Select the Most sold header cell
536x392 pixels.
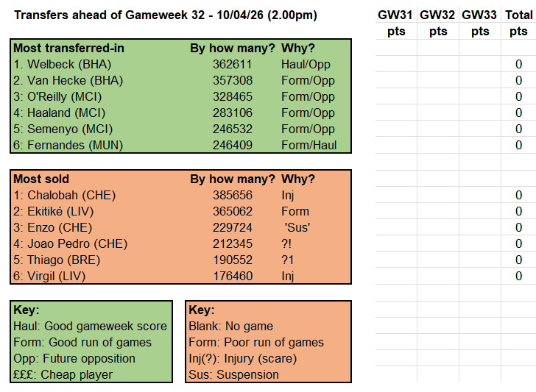[41, 179]
